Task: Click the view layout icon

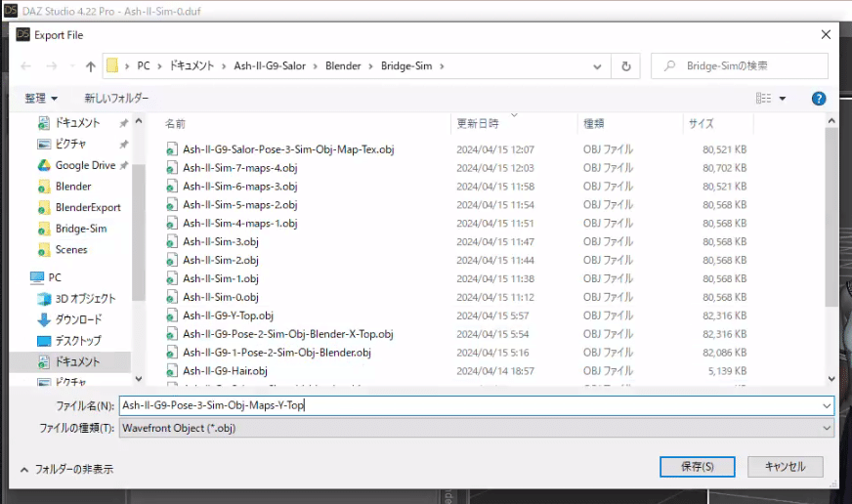Action: click(x=763, y=99)
